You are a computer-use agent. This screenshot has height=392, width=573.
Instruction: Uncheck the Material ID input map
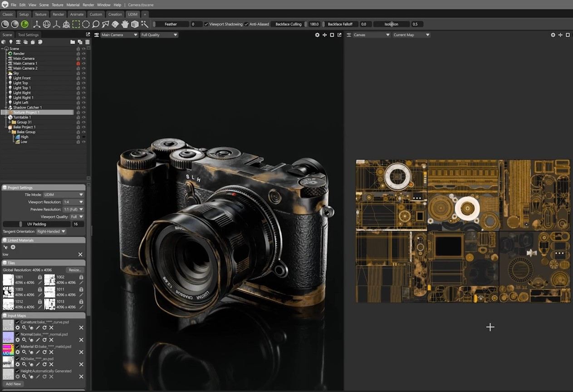click(17, 347)
